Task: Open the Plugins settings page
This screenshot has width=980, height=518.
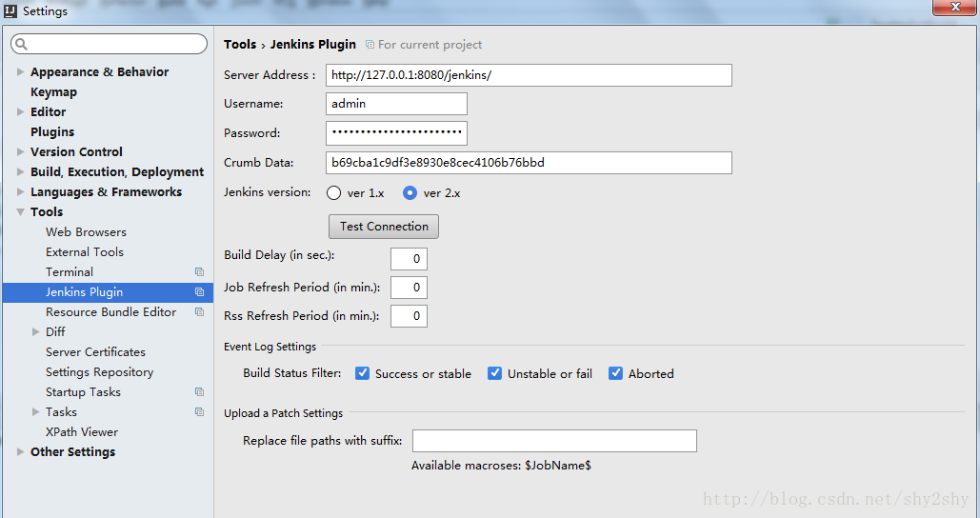Action: [52, 131]
